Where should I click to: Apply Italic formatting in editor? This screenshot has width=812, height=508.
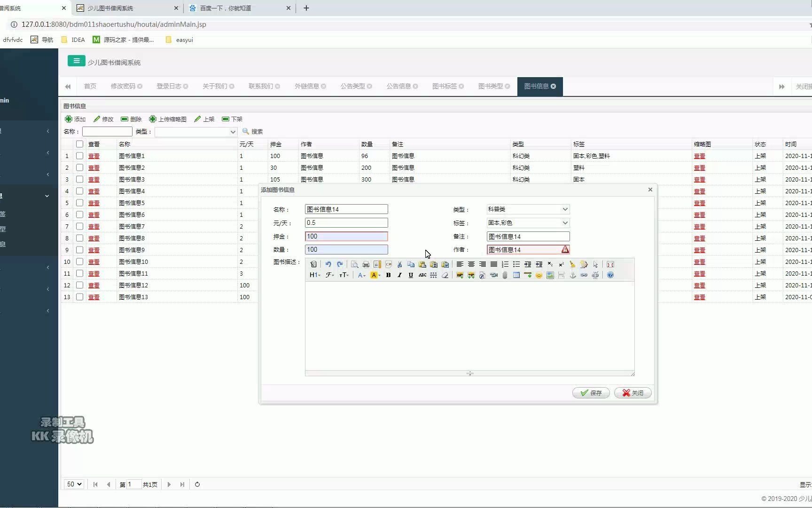pyautogui.click(x=400, y=275)
